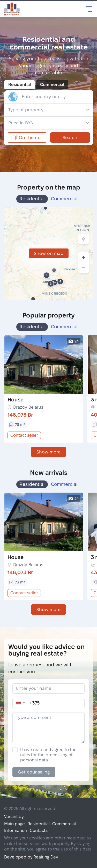Open the New arrivals house photo
Image resolution: width=97 pixels, height=868 pixels.
click(44, 522)
